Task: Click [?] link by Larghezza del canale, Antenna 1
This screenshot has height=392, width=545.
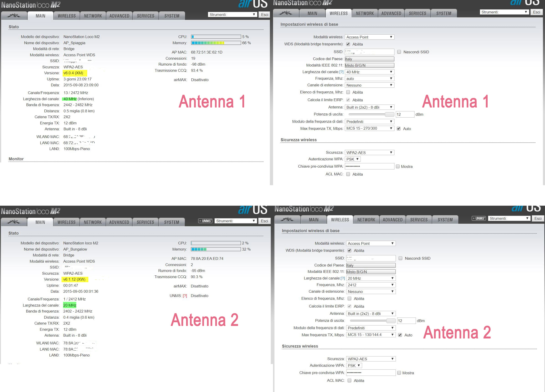Action: pos(341,72)
